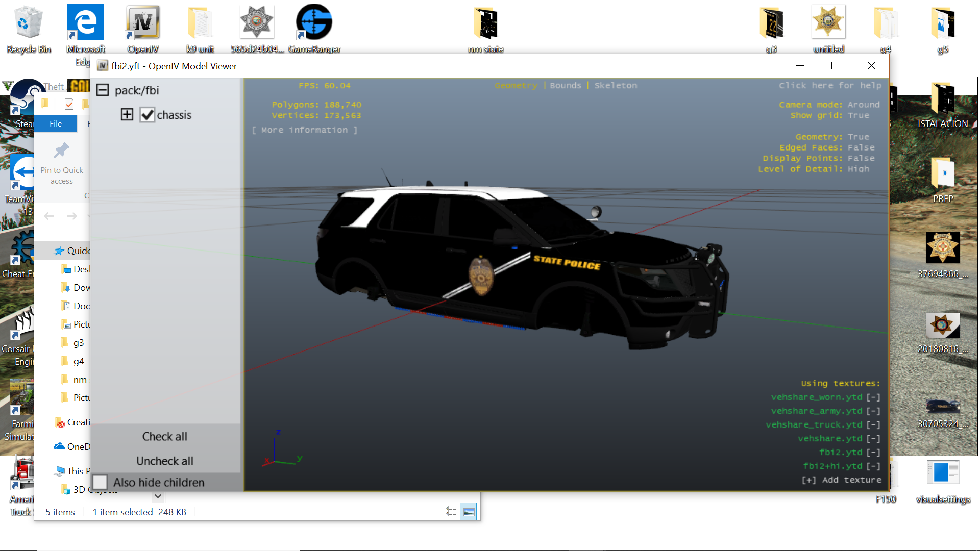The width and height of the screenshot is (980, 551).
Task: Expand the chassis tree node
Action: click(127, 114)
